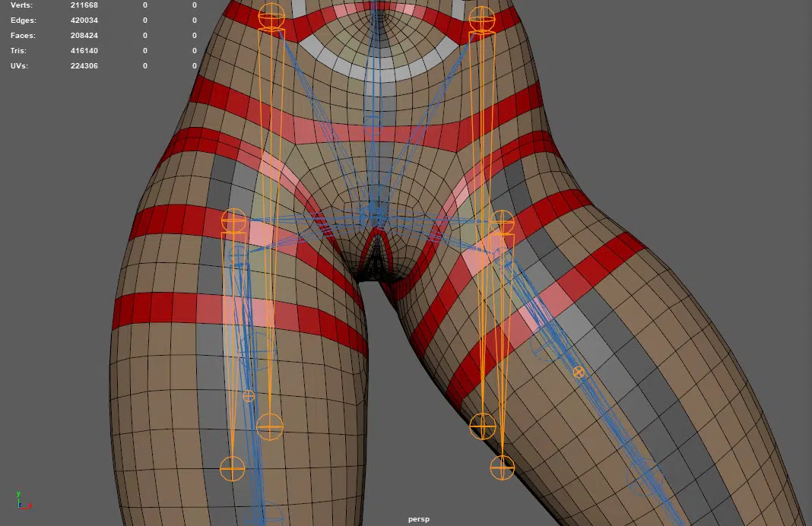
Task: Select the Tris: heads-up display label
Action: 18,51
